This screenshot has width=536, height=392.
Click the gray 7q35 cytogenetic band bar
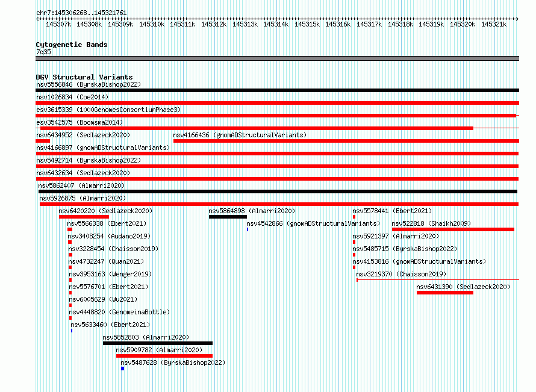pyautogui.click(x=277, y=58)
